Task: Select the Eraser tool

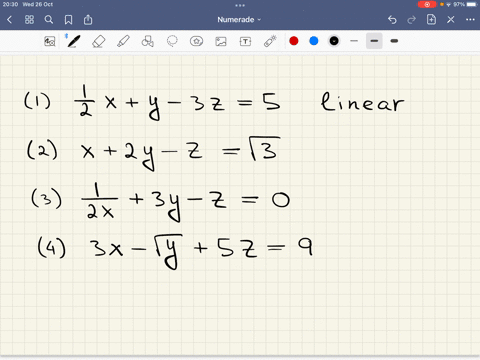Action: (98, 41)
